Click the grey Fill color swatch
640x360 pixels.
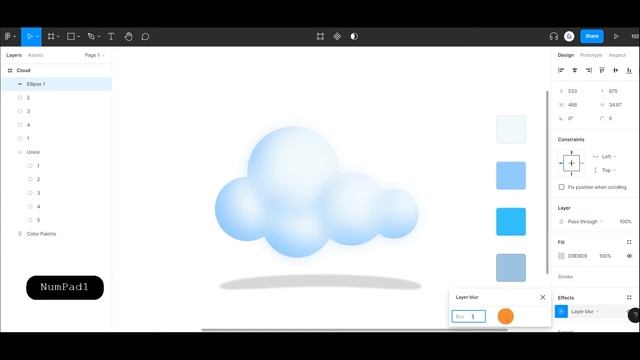tap(562, 256)
